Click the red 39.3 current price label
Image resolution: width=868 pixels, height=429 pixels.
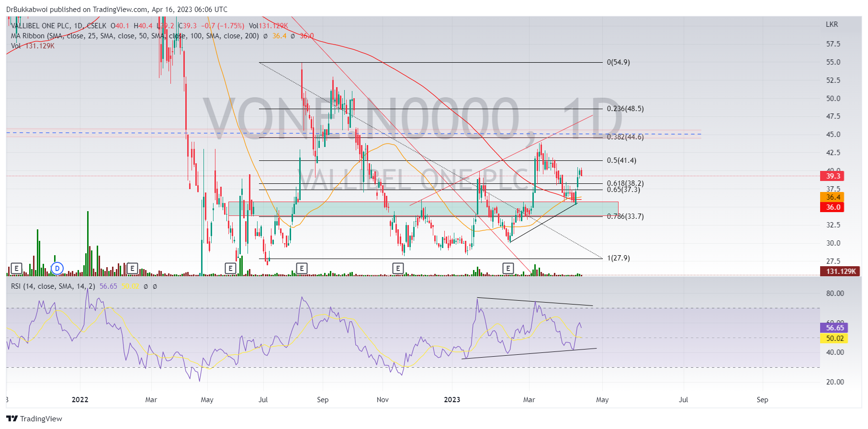coord(833,176)
